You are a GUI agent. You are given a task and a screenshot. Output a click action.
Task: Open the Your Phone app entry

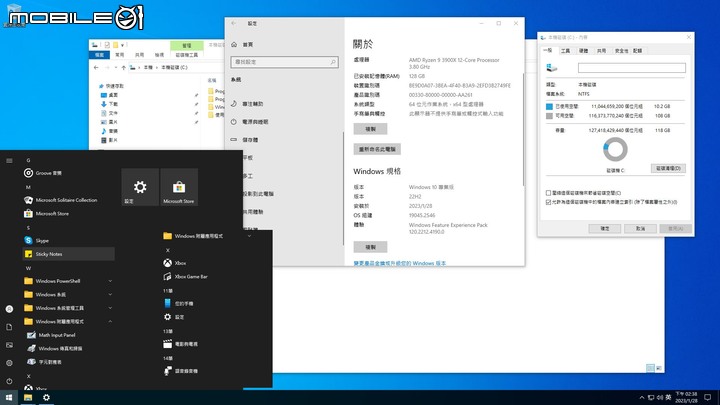pos(178,304)
